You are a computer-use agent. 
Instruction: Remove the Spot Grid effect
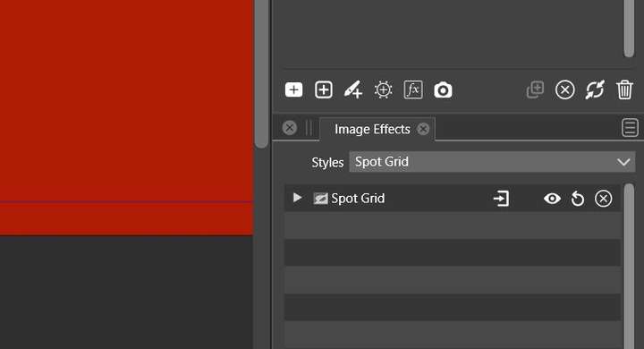click(x=604, y=199)
